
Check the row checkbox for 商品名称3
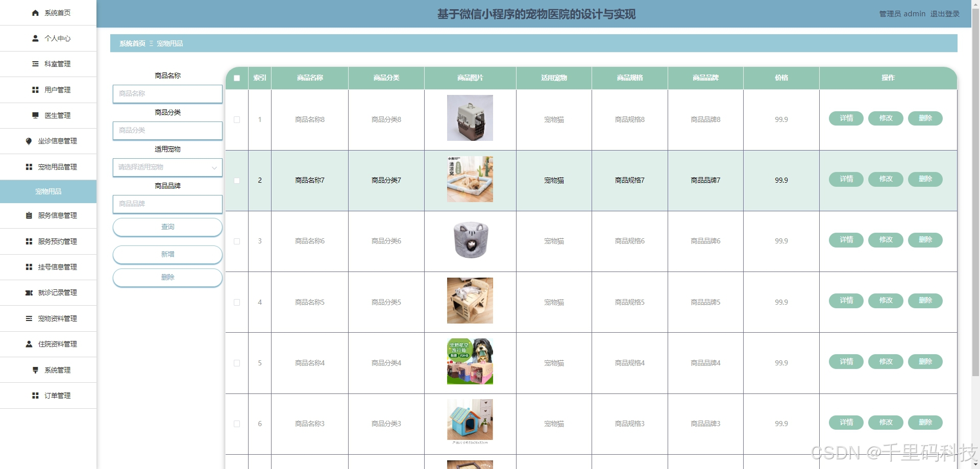click(x=237, y=424)
